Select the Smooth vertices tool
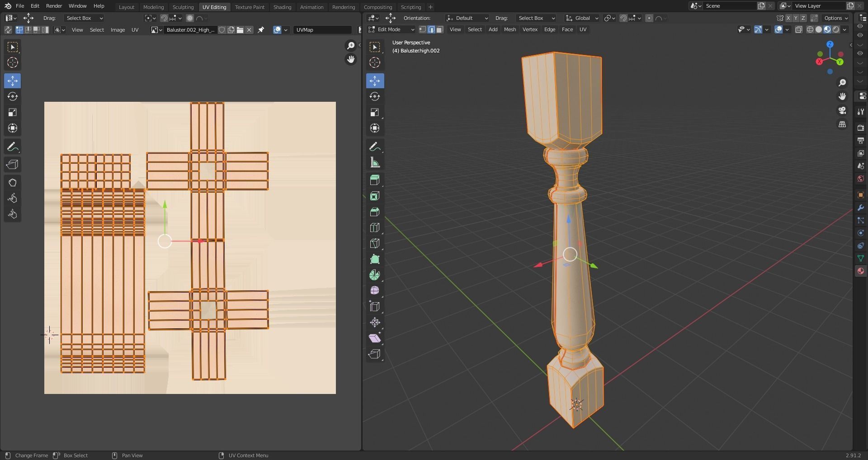 [x=375, y=291]
